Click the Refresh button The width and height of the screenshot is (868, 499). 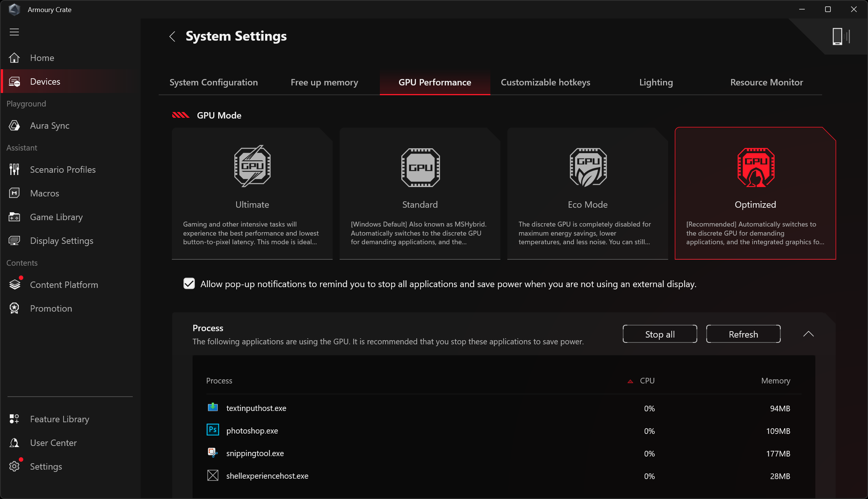point(743,334)
